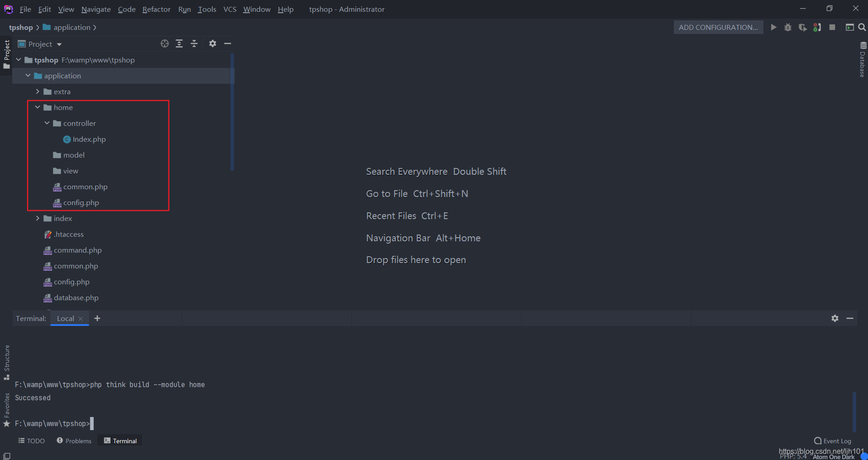
Task: Click Collapse All icon in Project panel
Action: point(194,43)
